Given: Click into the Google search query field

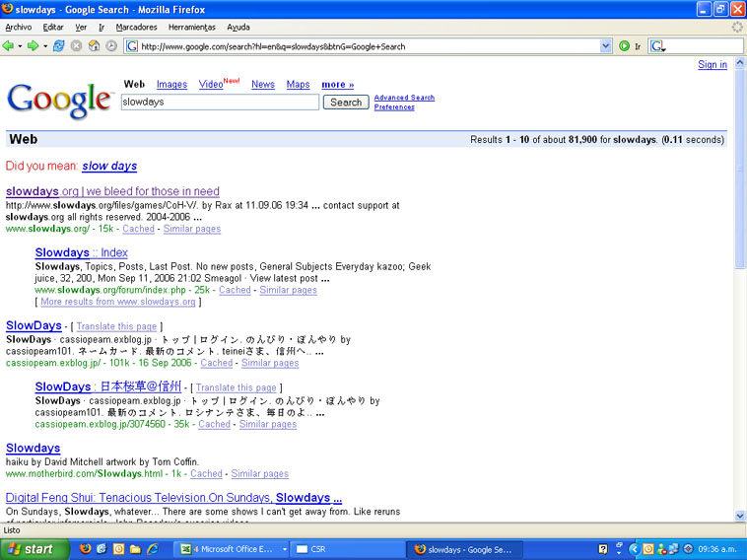Looking at the screenshot, I should [x=220, y=102].
